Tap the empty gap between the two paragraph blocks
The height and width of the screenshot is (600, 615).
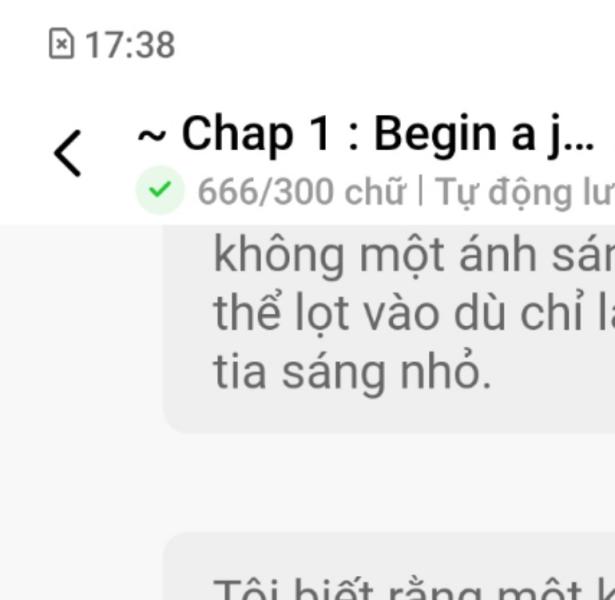[389, 483]
